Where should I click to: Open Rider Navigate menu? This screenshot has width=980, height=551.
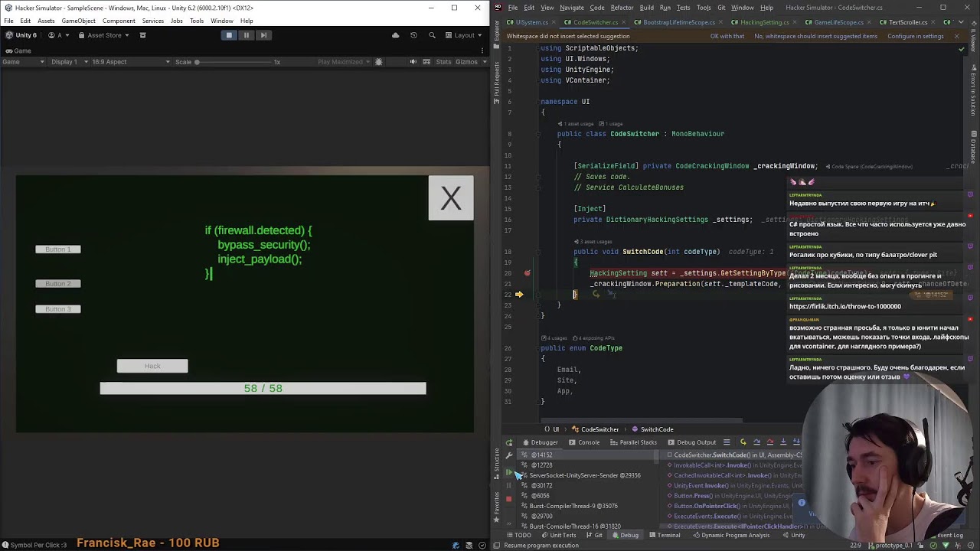(571, 8)
